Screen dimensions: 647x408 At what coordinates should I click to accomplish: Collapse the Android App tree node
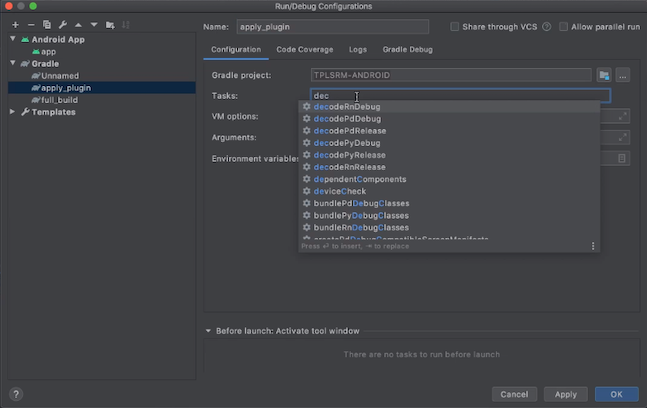point(12,40)
